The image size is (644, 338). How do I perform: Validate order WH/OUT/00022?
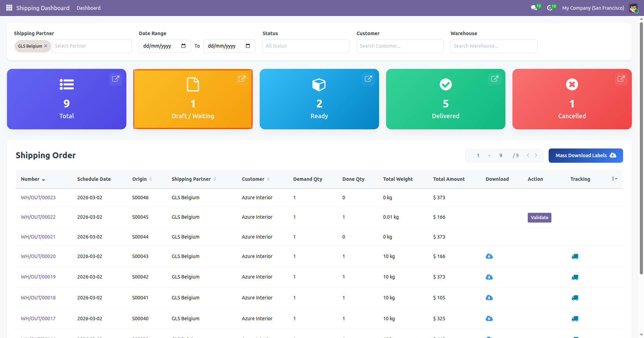[x=539, y=217]
